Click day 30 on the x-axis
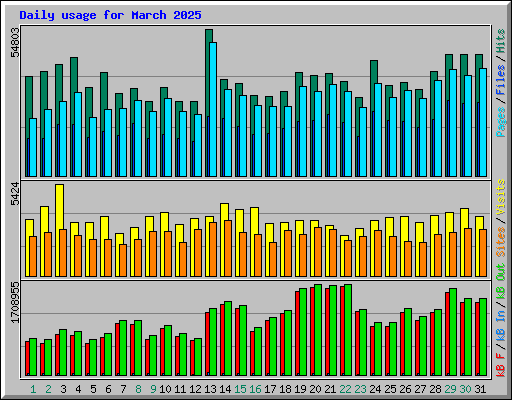Viewport: 512px width, 400px height. (465, 389)
